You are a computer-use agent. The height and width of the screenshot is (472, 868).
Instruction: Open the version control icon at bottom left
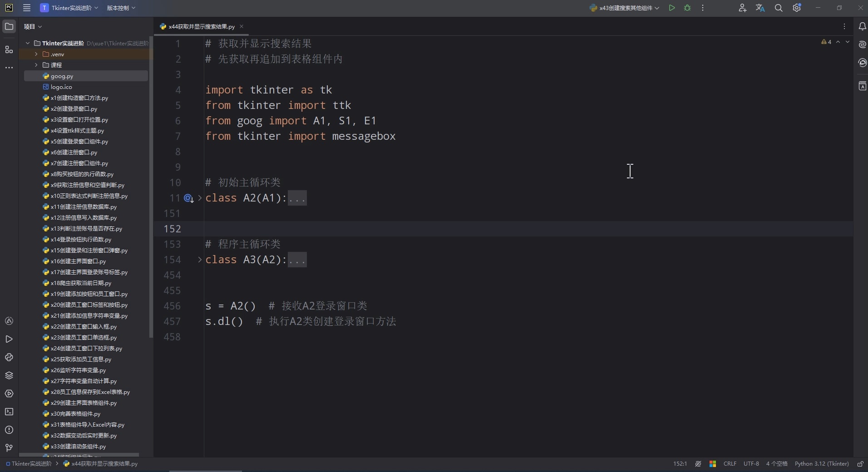[9, 448]
